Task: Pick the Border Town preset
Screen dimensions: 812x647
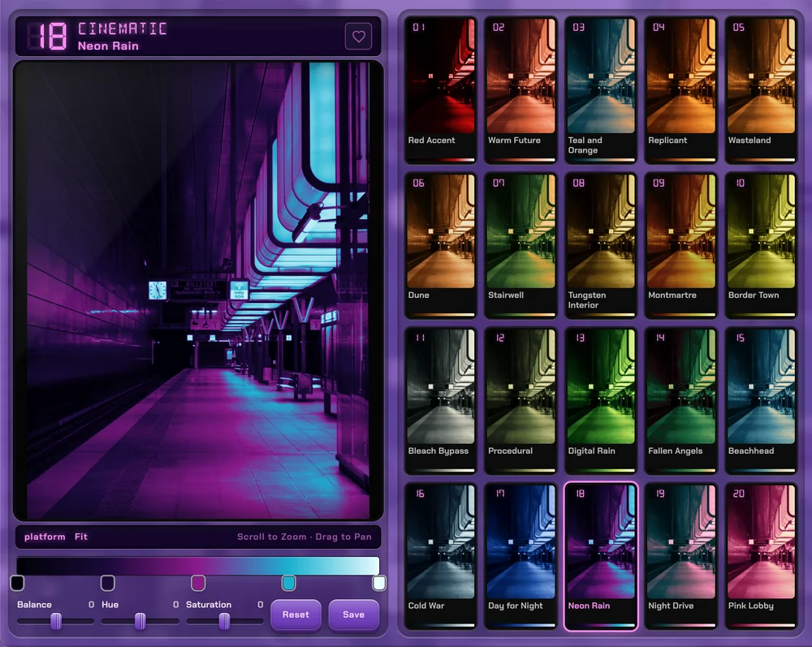Action: [761, 245]
